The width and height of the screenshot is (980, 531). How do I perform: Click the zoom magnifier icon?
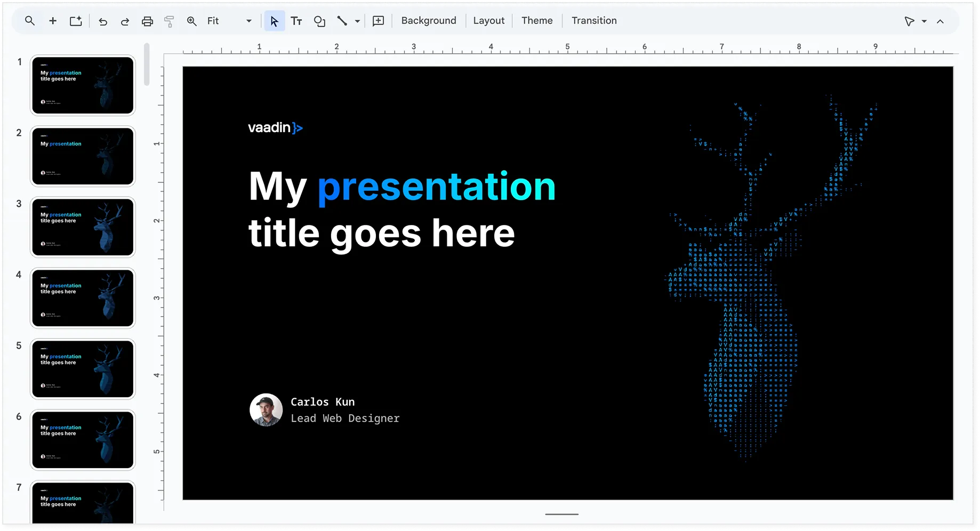191,21
